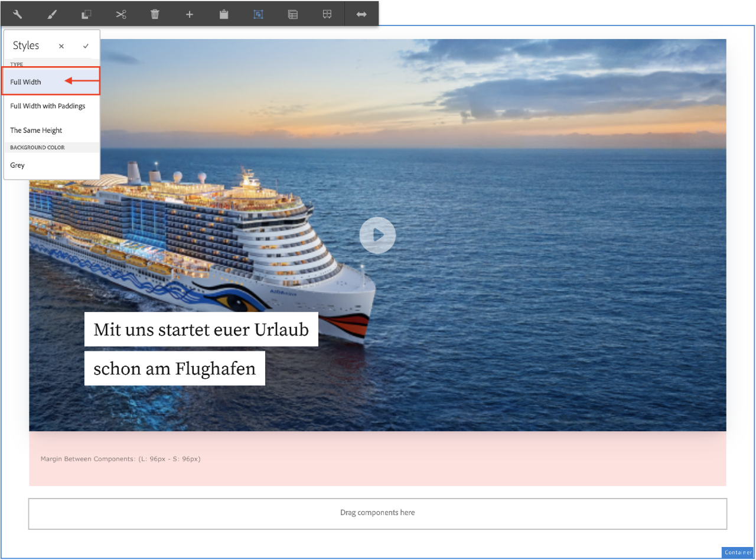Delete the component with the trash icon

click(x=155, y=14)
